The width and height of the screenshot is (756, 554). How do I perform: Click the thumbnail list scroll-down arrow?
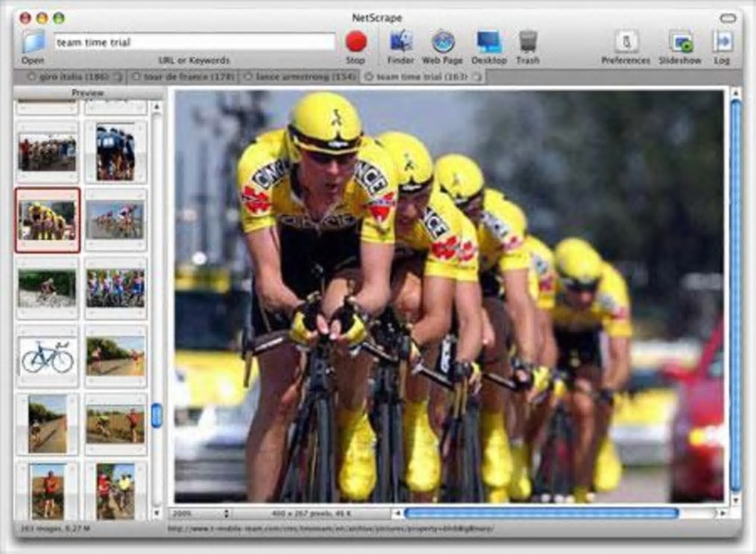[x=156, y=513]
